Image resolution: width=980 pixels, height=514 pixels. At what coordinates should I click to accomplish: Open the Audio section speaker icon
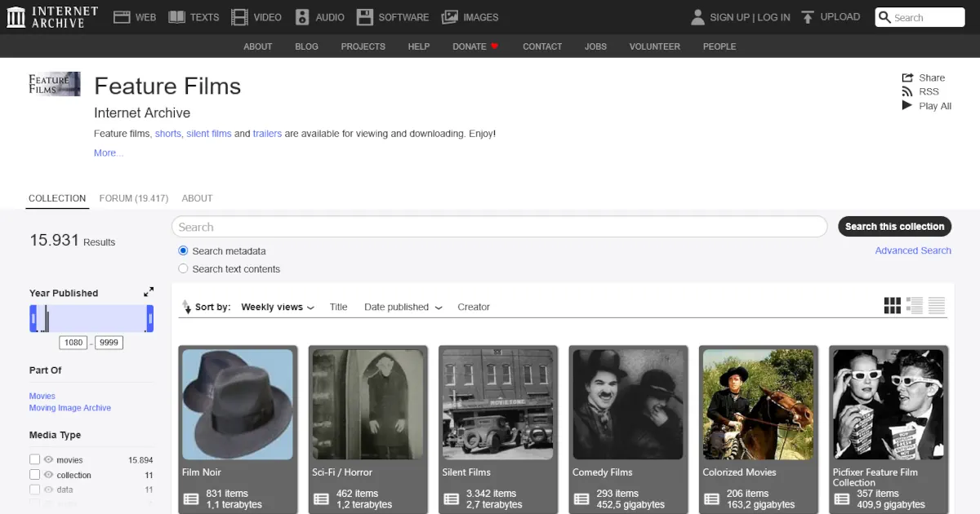point(302,17)
